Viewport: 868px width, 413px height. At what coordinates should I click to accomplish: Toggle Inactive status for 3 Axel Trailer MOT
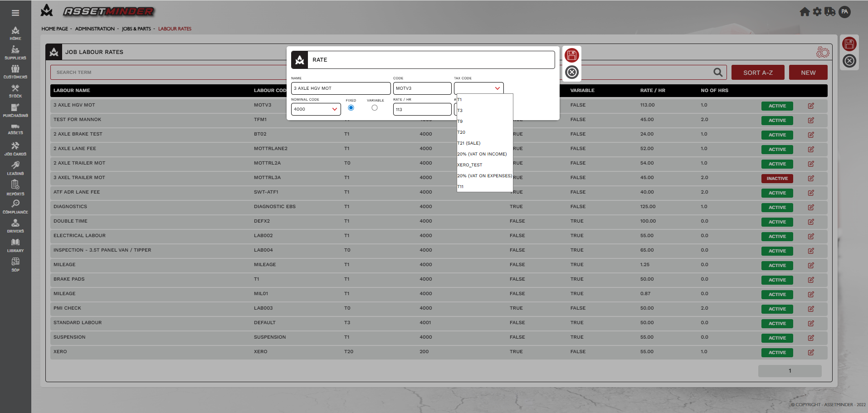777,179
